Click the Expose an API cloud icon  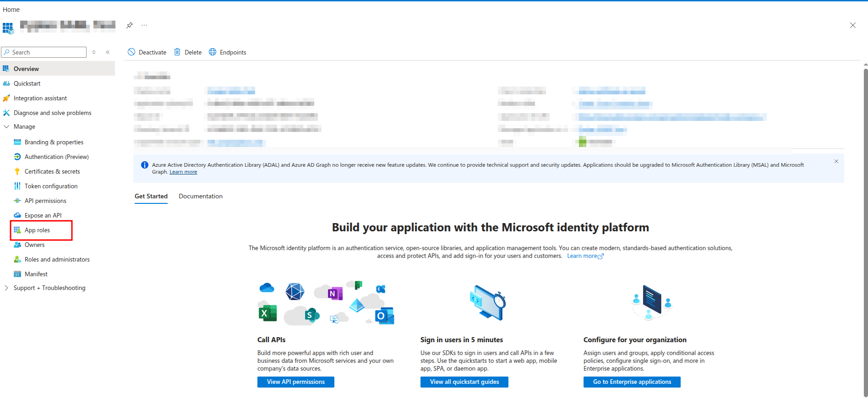(17, 215)
